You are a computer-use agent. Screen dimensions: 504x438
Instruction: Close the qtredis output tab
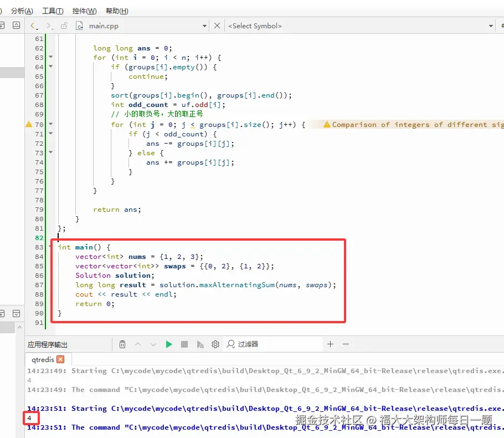click(x=60, y=359)
